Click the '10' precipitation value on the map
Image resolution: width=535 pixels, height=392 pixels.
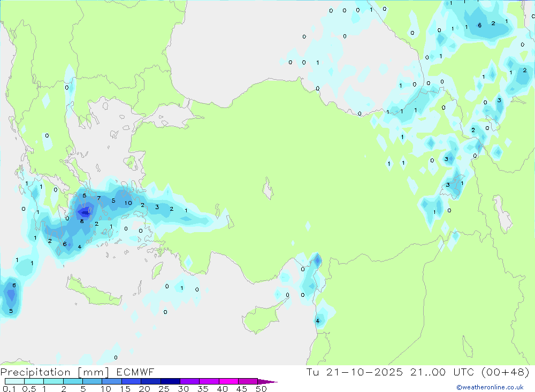[128, 203]
